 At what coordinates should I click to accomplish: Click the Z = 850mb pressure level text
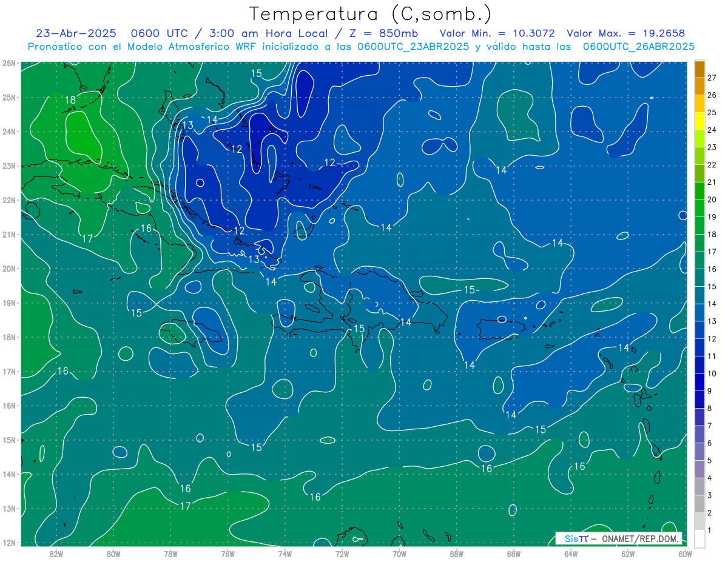click(x=385, y=33)
